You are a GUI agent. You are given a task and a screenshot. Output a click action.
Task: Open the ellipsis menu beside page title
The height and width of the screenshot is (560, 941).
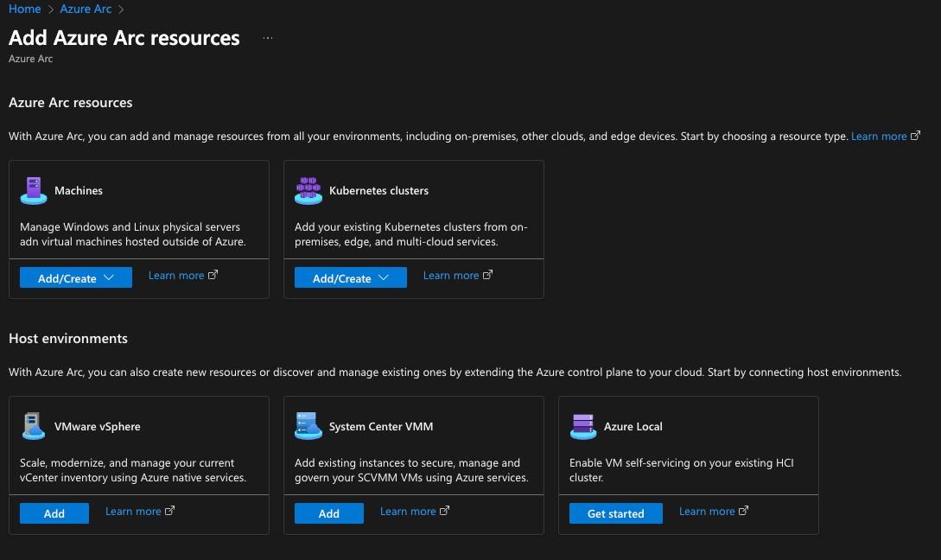coord(268,38)
